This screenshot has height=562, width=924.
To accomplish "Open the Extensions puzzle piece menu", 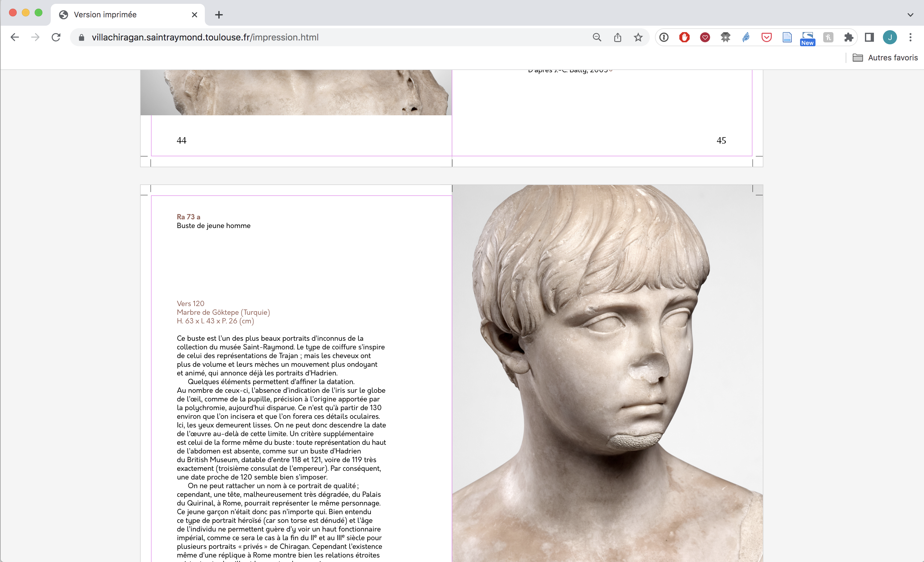I will click(x=848, y=37).
